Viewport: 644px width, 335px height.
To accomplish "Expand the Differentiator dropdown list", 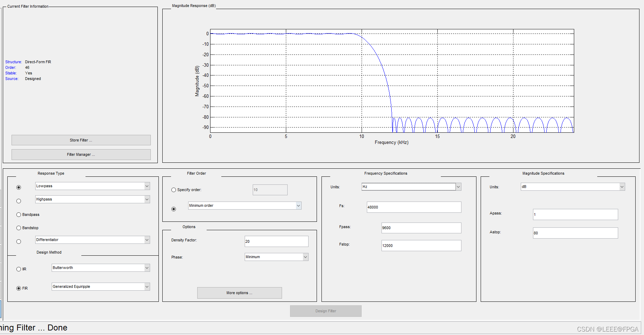I will coord(147,240).
